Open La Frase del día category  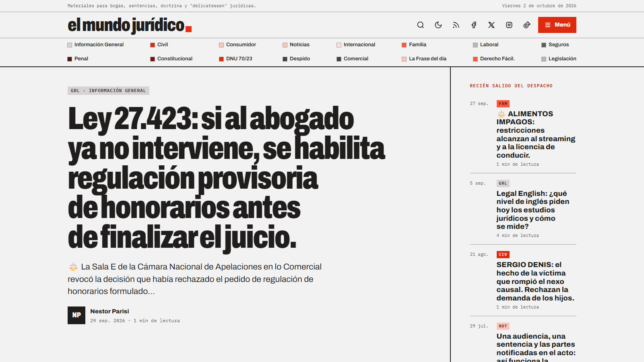pyautogui.click(x=424, y=59)
